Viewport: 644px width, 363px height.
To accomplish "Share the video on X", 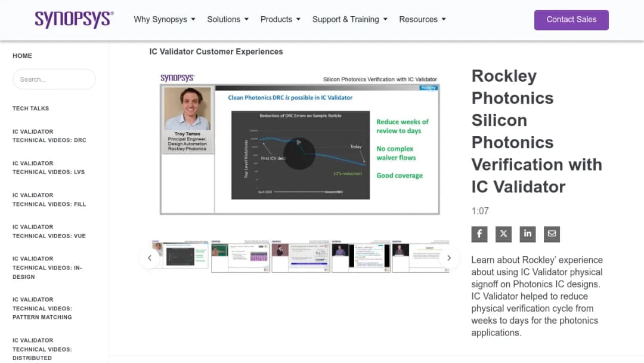I will (x=503, y=234).
